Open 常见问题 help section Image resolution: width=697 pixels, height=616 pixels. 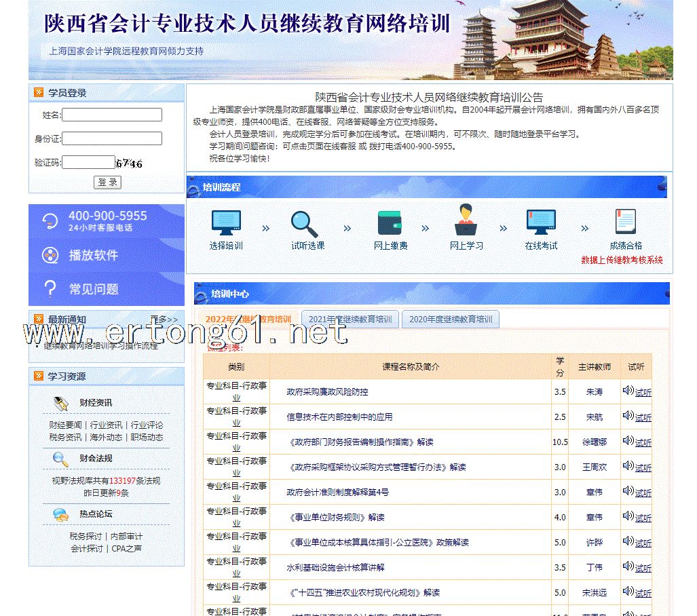[x=93, y=290]
